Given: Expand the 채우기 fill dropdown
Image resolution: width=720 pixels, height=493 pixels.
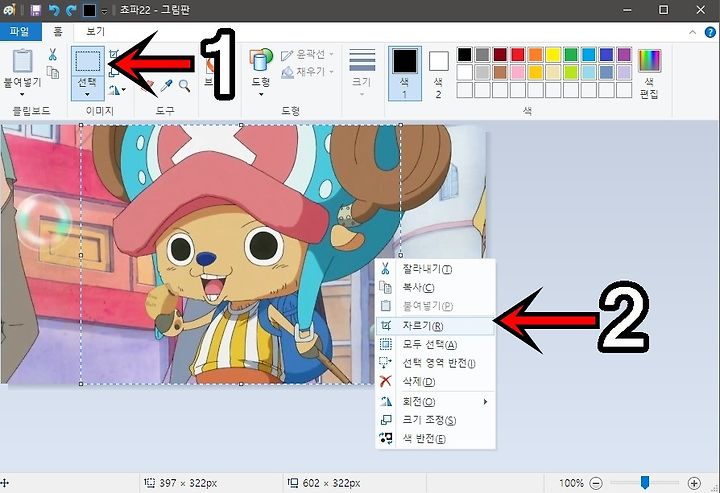Looking at the screenshot, I should point(331,72).
